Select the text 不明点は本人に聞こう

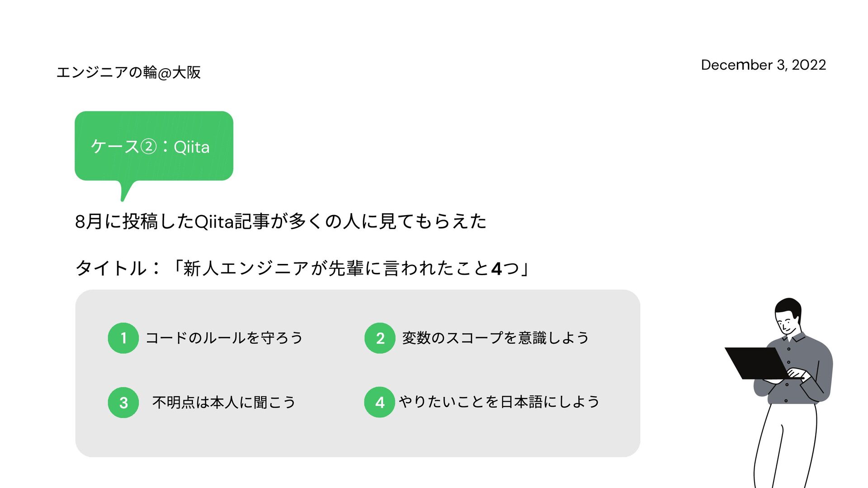click(x=224, y=402)
